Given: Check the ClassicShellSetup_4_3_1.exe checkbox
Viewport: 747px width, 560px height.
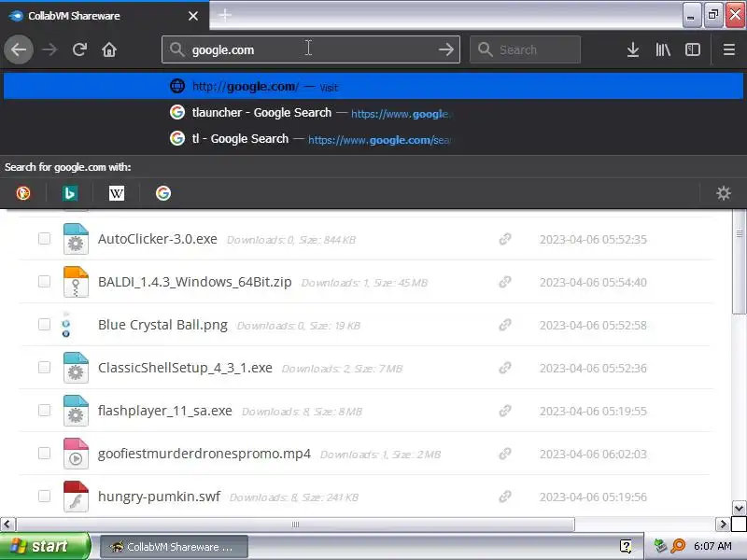Looking at the screenshot, I should coord(44,367).
